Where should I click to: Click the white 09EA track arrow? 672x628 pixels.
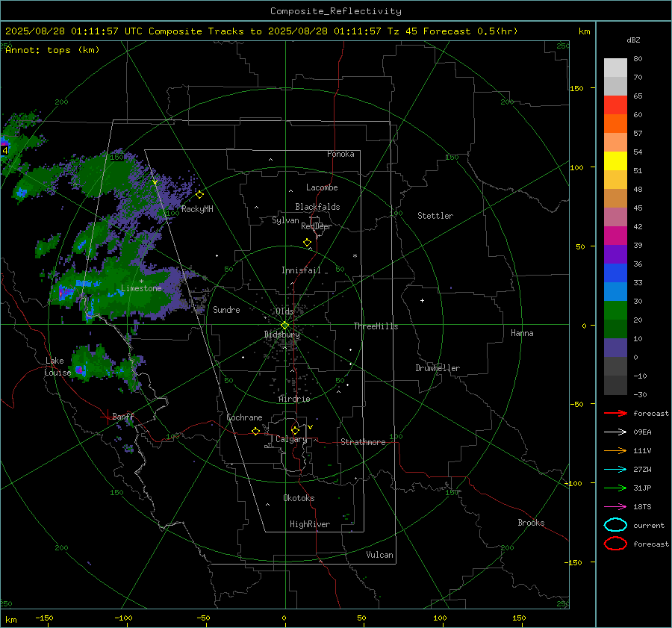[x=615, y=432]
